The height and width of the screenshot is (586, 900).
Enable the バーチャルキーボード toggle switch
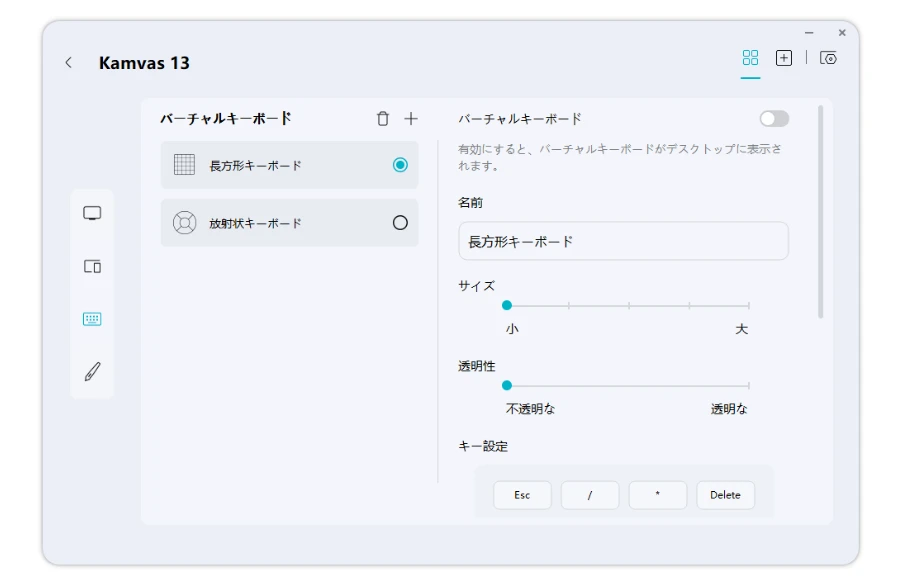774,119
